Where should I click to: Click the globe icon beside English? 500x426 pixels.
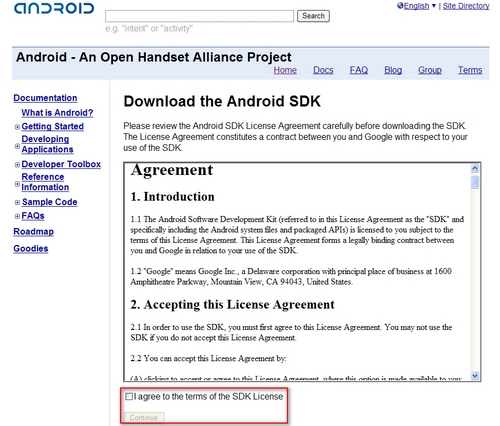[400, 6]
